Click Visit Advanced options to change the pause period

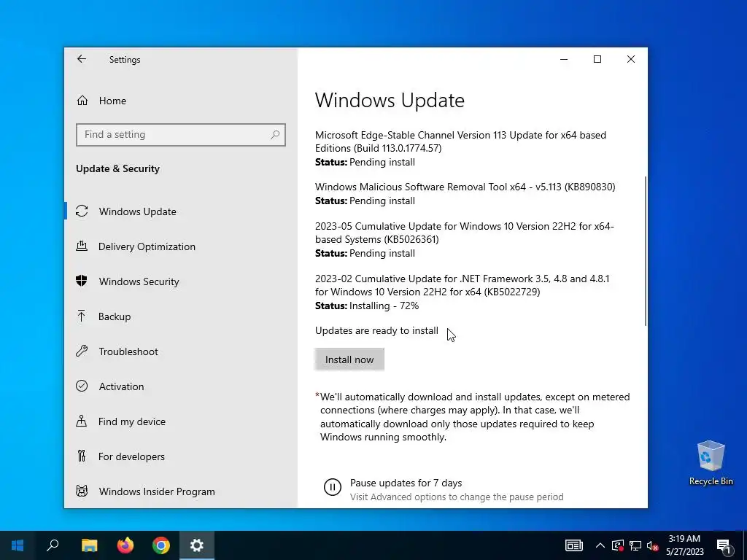click(x=457, y=497)
